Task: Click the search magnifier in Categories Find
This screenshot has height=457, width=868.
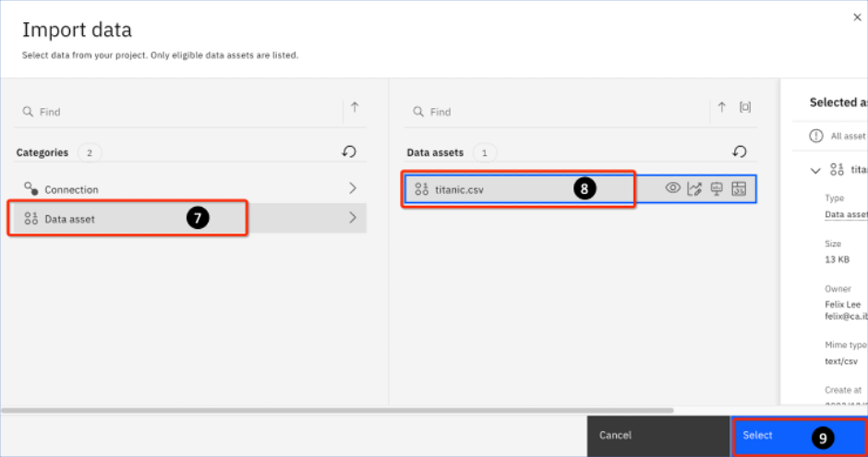Action: [28, 112]
